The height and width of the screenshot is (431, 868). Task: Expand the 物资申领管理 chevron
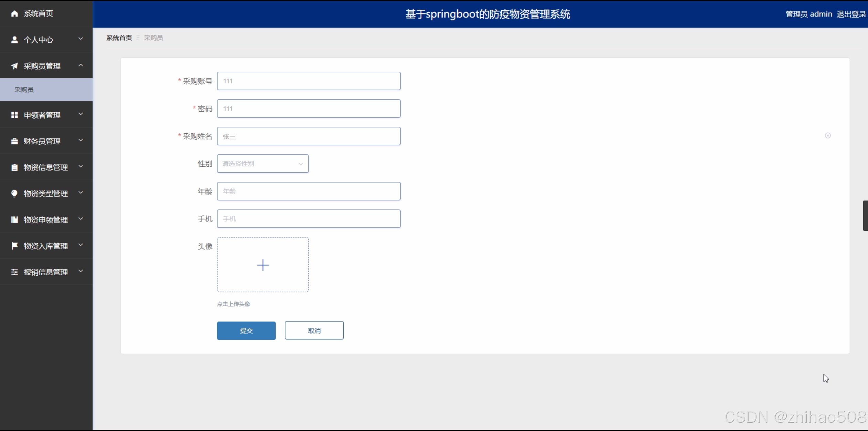(81, 219)
